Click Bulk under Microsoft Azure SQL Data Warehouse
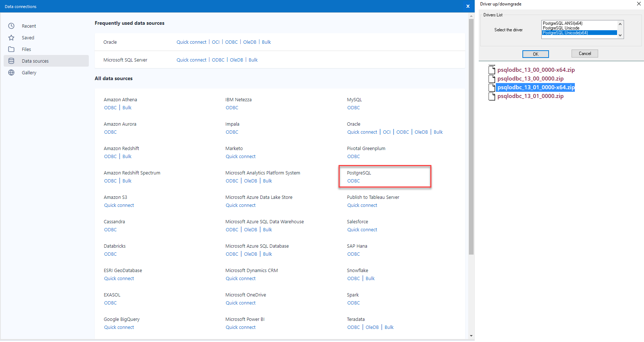The image size is (644, 342). 268,230
